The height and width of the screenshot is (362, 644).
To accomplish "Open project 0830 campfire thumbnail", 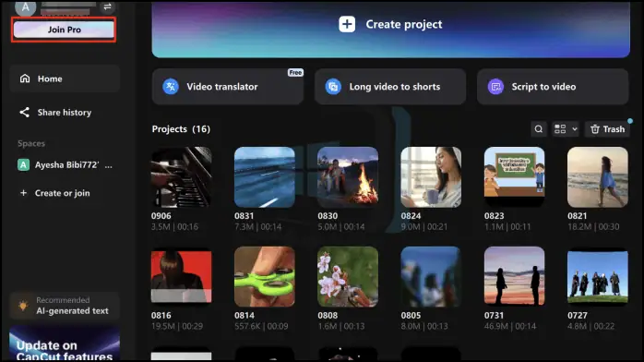I will pos(348,177).
